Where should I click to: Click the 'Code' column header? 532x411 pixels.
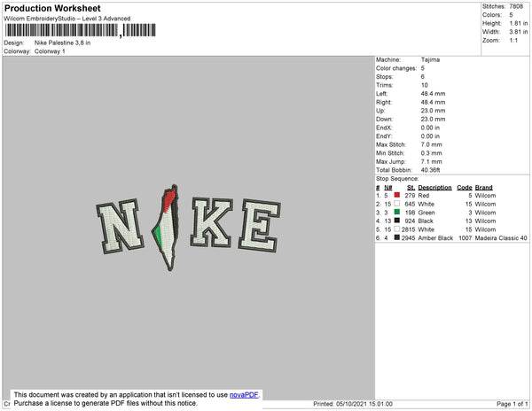465,188
